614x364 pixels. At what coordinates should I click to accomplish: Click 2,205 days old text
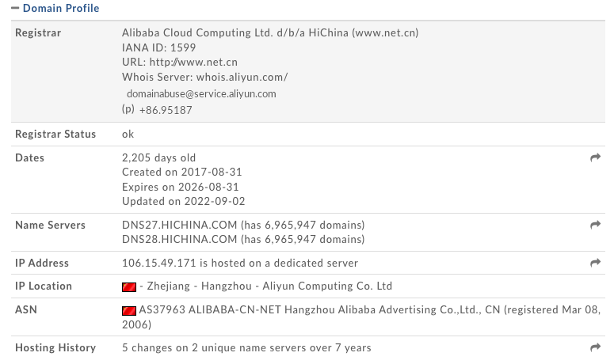158,157
